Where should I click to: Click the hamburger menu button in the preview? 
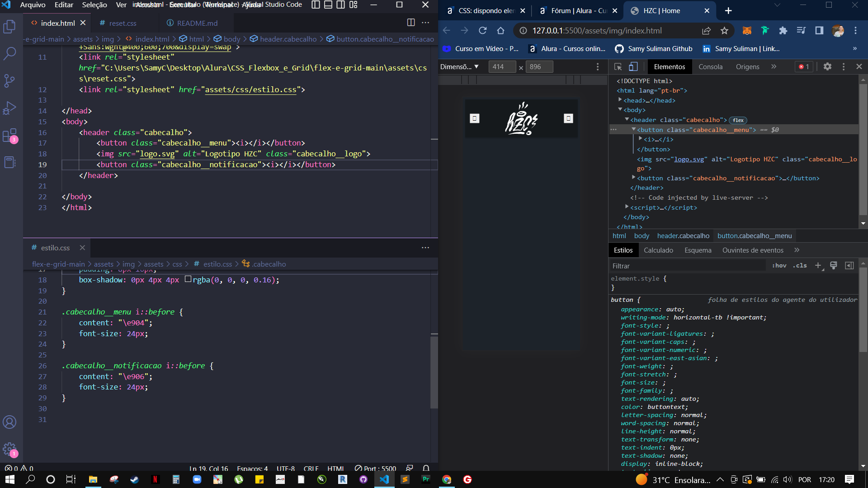coord(475,118)
